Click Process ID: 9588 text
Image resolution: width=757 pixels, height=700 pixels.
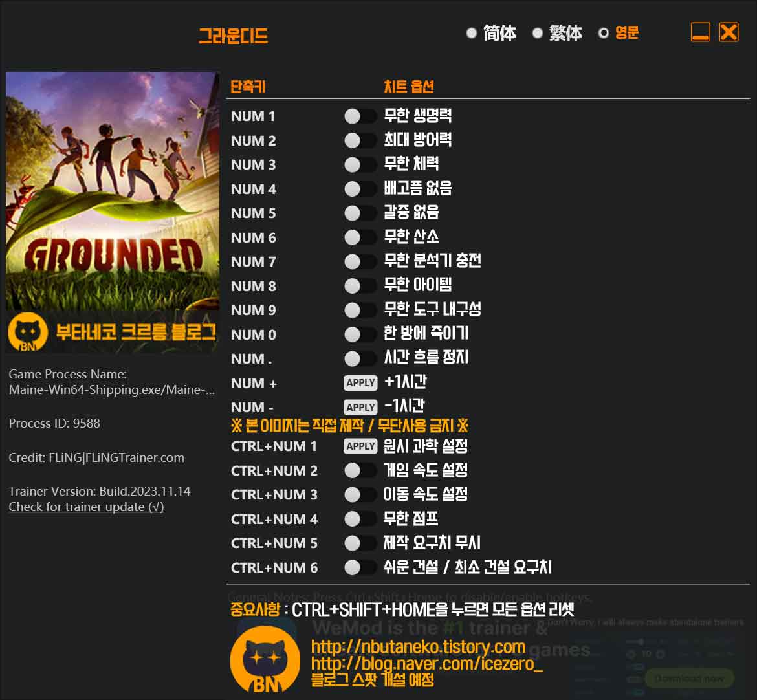click(x=54, y=423)
